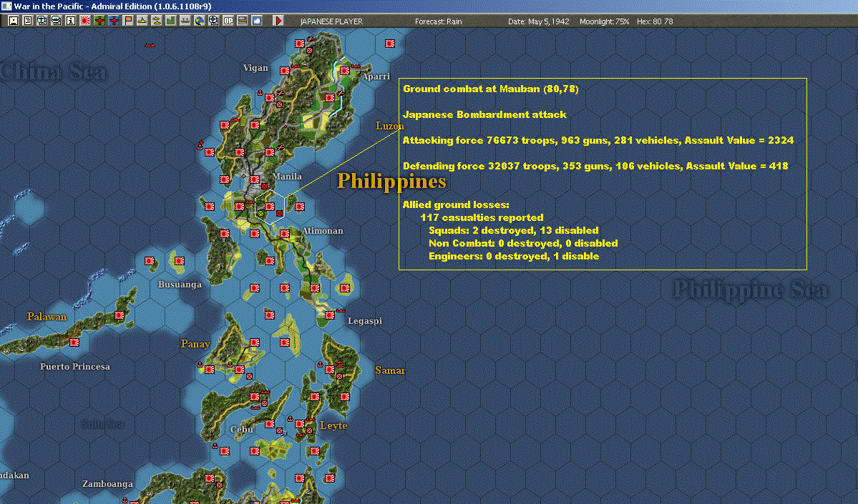Click the highlighted Mauban hex unit marker
This screenshot has height=504, width=858.
[269, 207]
